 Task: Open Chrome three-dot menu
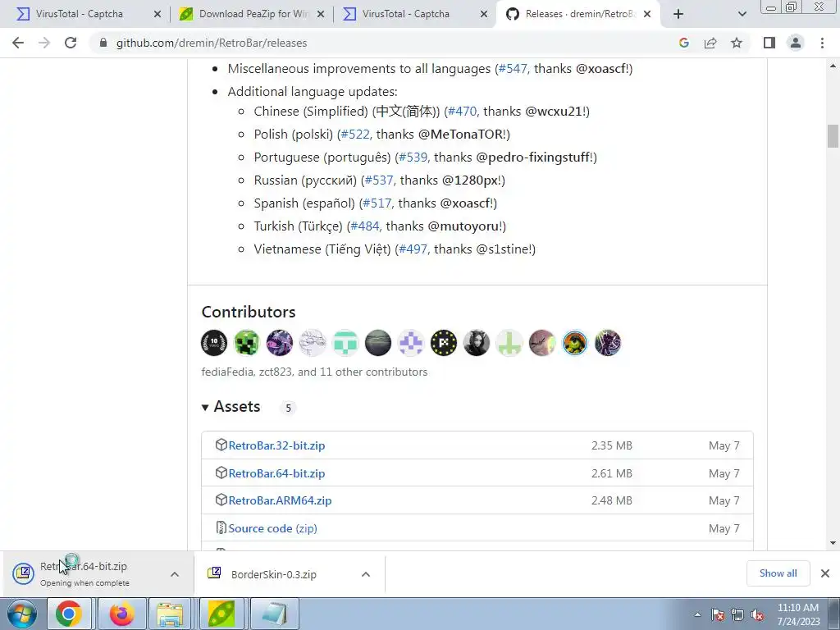click(x=822, y=43)
